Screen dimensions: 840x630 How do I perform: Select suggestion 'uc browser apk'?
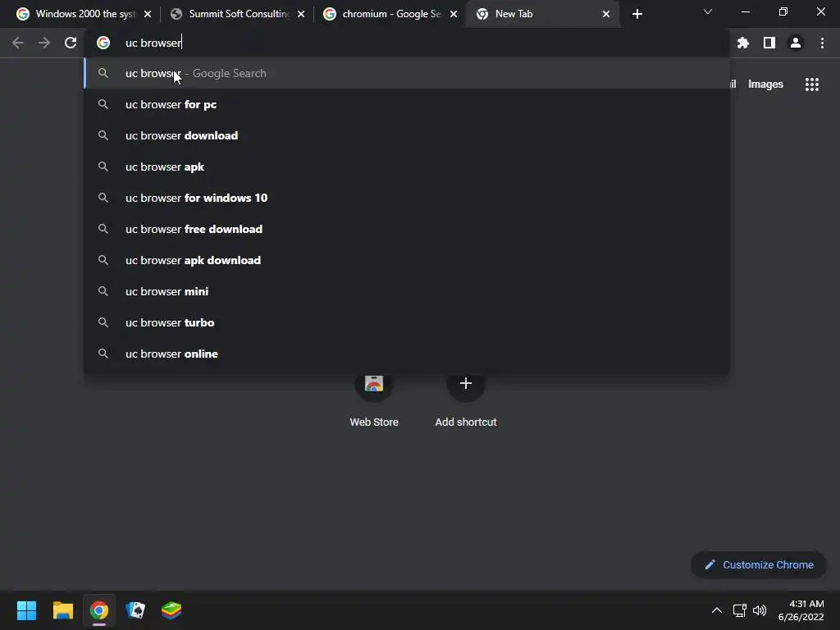(x=407, y=167)
